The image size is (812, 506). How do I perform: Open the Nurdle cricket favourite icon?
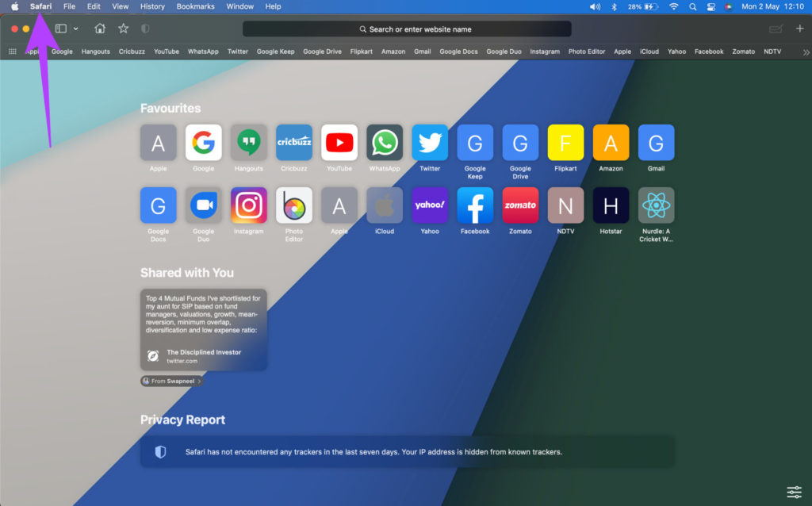click(x=656, y=205)
